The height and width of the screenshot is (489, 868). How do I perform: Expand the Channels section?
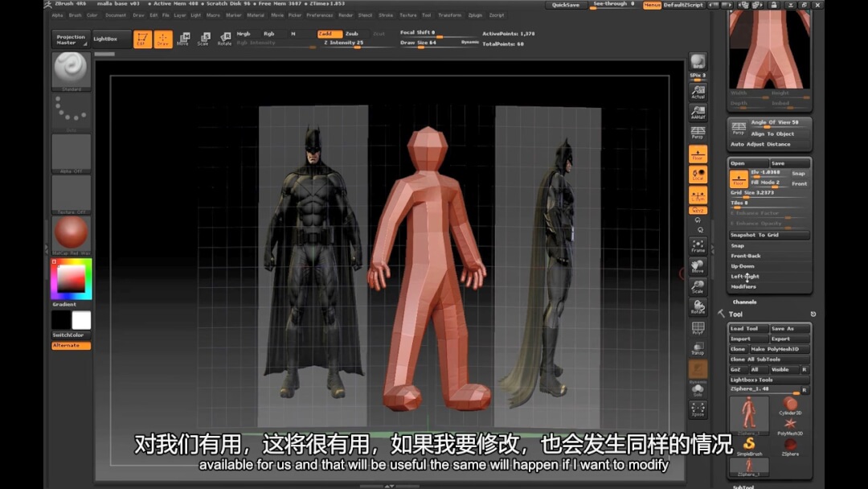pos(744,302)
